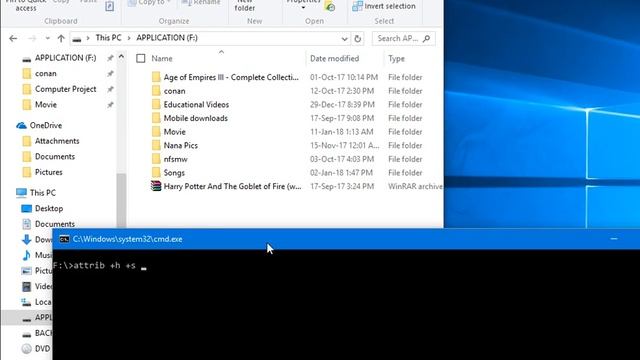Click date 11-Jan-18 1:13 AM of Movie
This screenshot has width=640, height=360.
point(342,132)
